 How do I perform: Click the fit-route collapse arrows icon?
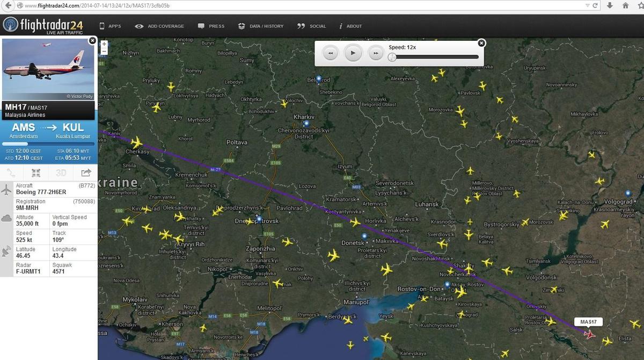click(x=36, y=172)
